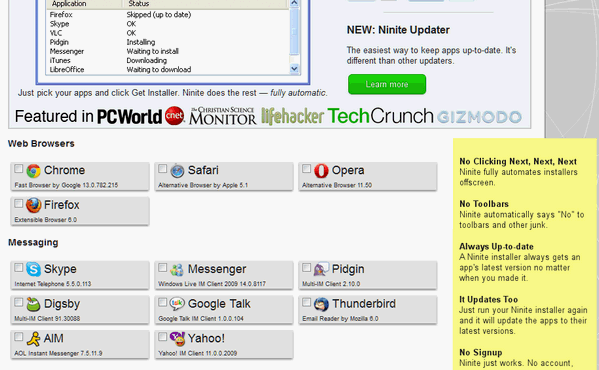Click the No Clicking Next heading
599x370 pixels.
tap(518, 162)
